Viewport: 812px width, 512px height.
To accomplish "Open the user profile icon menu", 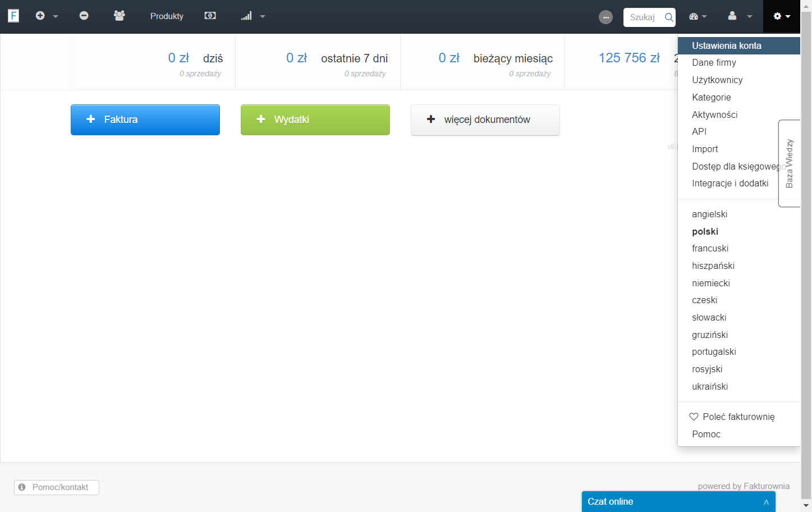I will (732, 16).
